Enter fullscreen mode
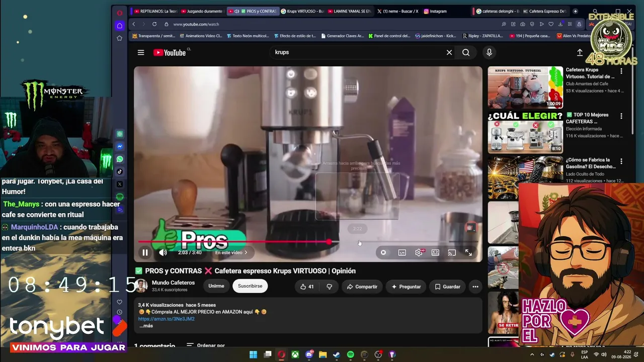Viewport: 644px width, 362px height. (468, 252)
